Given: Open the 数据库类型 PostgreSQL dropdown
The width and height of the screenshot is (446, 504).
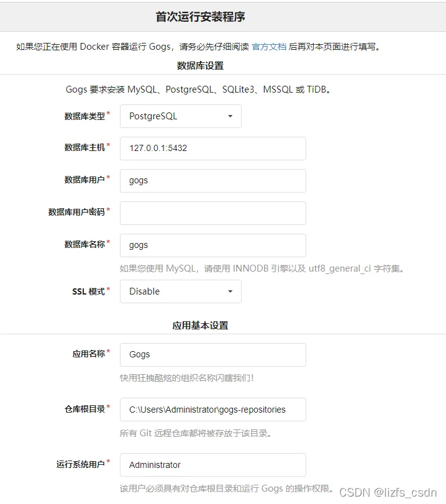Looking at the screenshot, I should [181, 116].
